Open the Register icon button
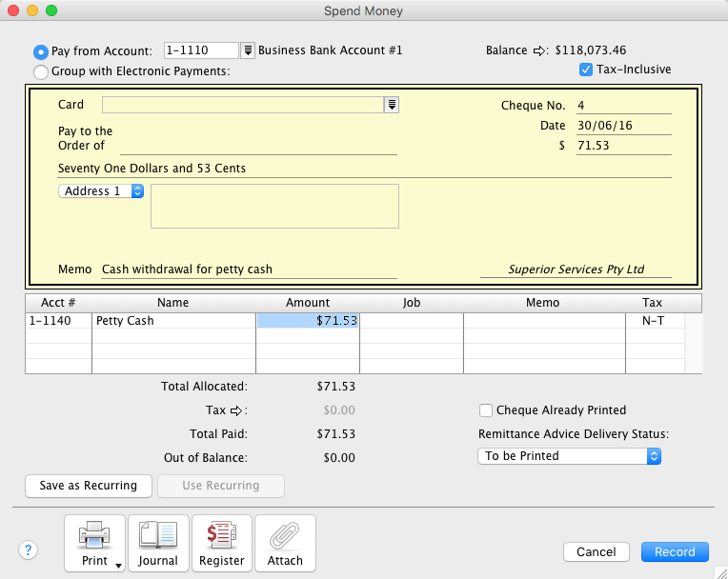Viewport: 728px width, 579px height. click(x=222, y=543)
